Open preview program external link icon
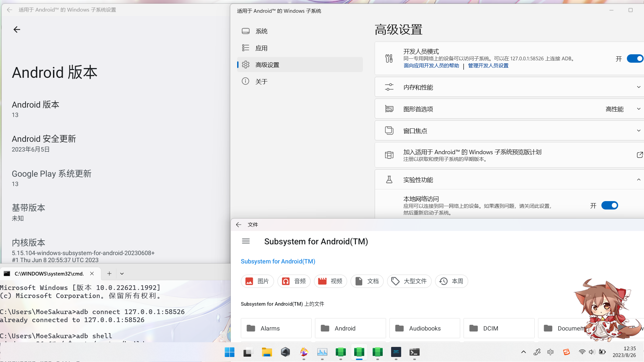This screenshot has width=644, height=362. click(x=640, y=155)
